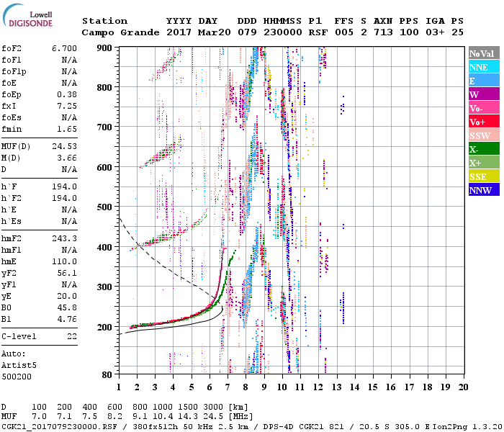Image resolution: width=504 pixels, height=432 pixels.
Task: Click the 200 km height axis label
Action: click(x=104, y=327)
